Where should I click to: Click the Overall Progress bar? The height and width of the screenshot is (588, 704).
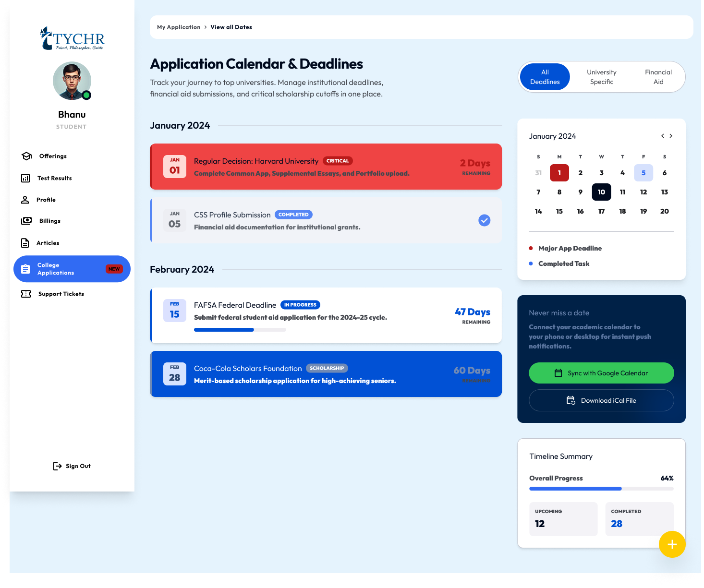[x=601, y=489]
